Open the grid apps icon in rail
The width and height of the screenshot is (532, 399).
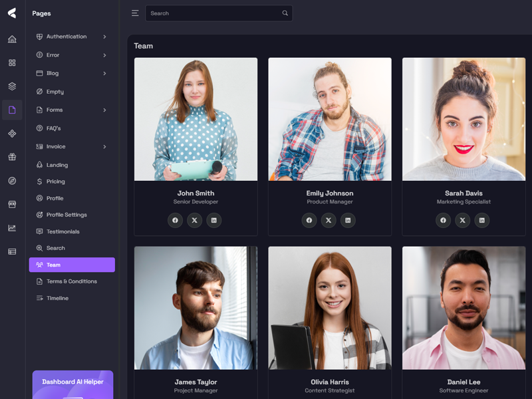pyautogui.click(x=12, y=63)
